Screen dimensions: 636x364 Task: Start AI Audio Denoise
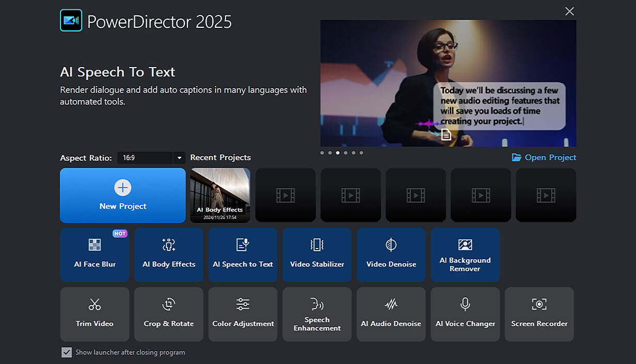tap(391, 314)
